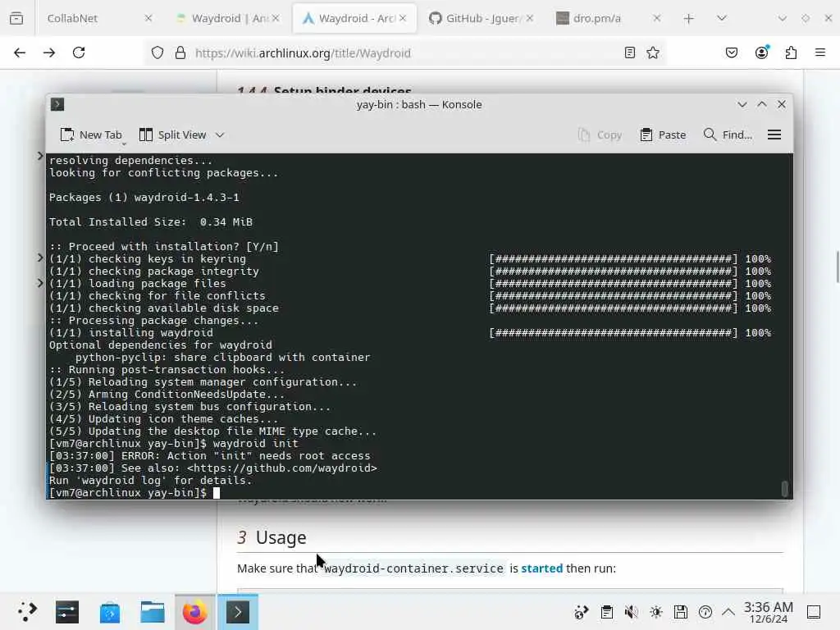The image size is (840, 630).
Task: Open clipboard tray widget
Action: (x=606, y=612)
